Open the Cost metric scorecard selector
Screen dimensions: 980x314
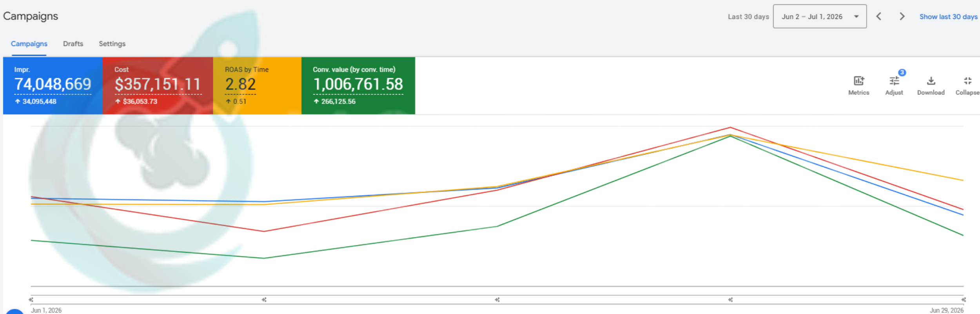(158, 86)
